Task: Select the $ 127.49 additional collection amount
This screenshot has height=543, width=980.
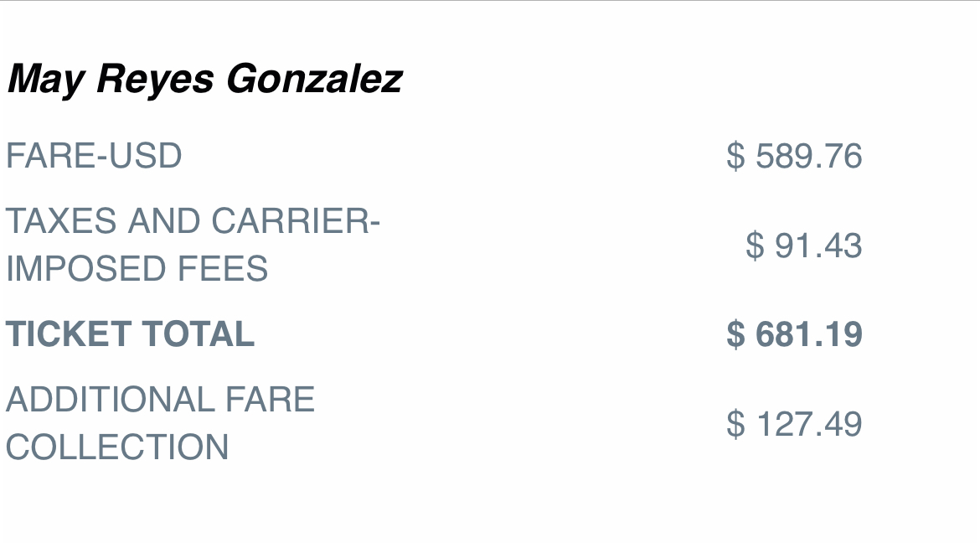Action: pos(794,423)
